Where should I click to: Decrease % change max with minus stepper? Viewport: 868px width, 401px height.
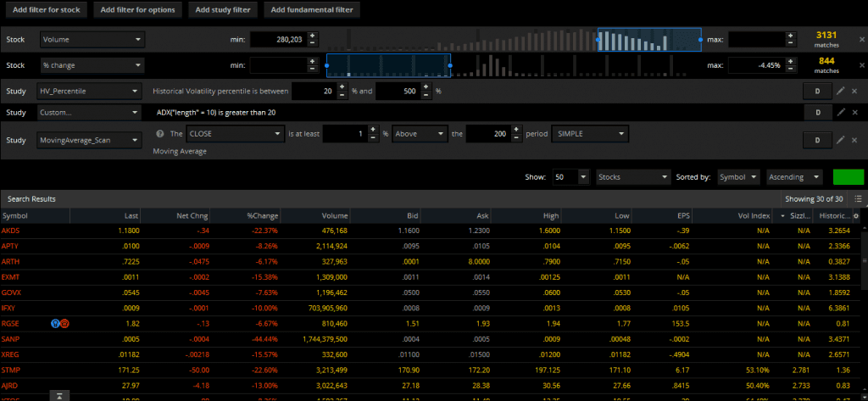pos(790,70)
